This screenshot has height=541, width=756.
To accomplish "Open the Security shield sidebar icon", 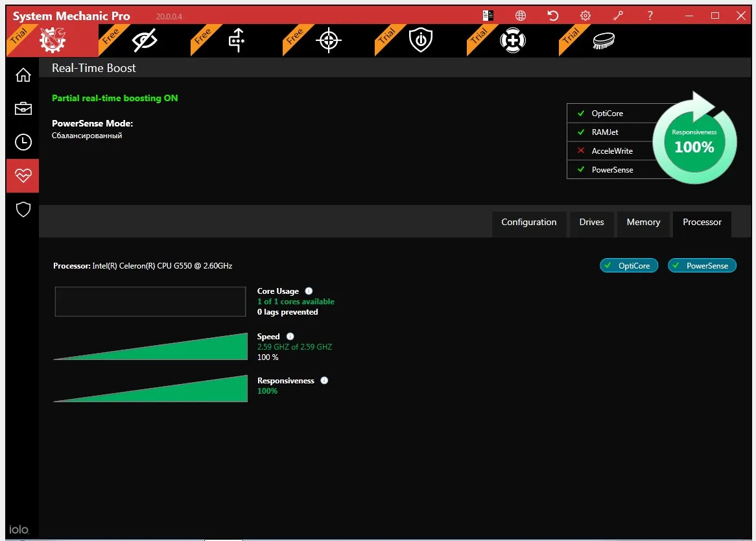I will pyautogui.click(x=23, y=210).
